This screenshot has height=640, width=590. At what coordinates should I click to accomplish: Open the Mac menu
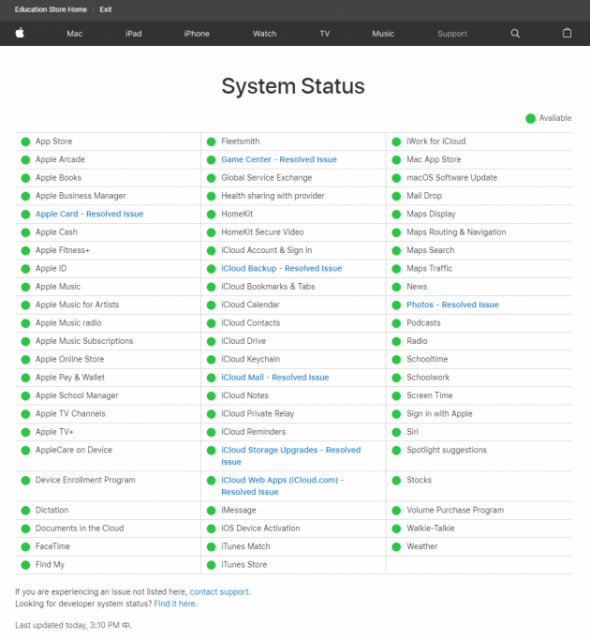point(74,33)
